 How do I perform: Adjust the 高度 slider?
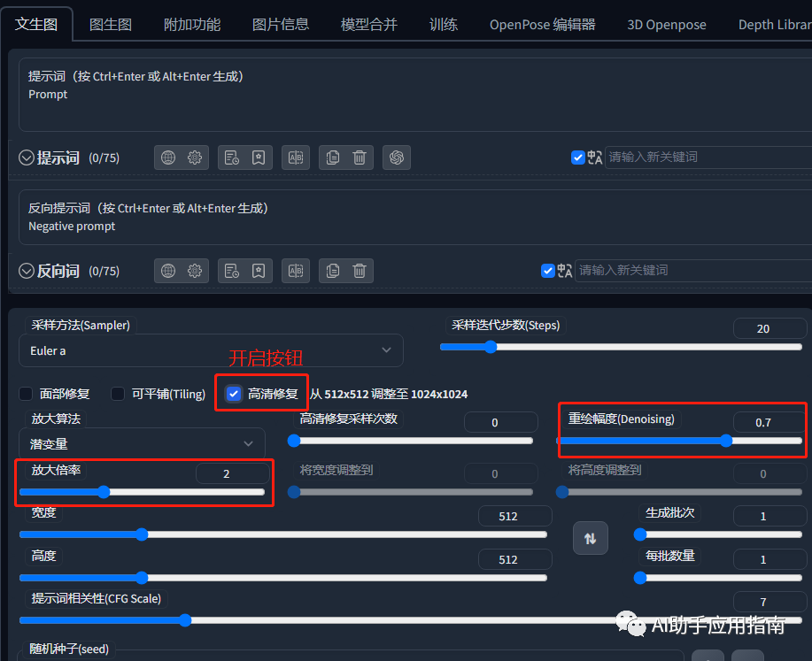tap(283, 578)
